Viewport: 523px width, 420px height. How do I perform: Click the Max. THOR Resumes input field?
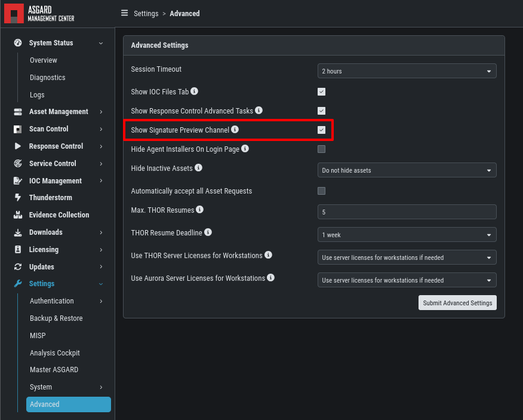pyautogui.click(x=407, y=211)
